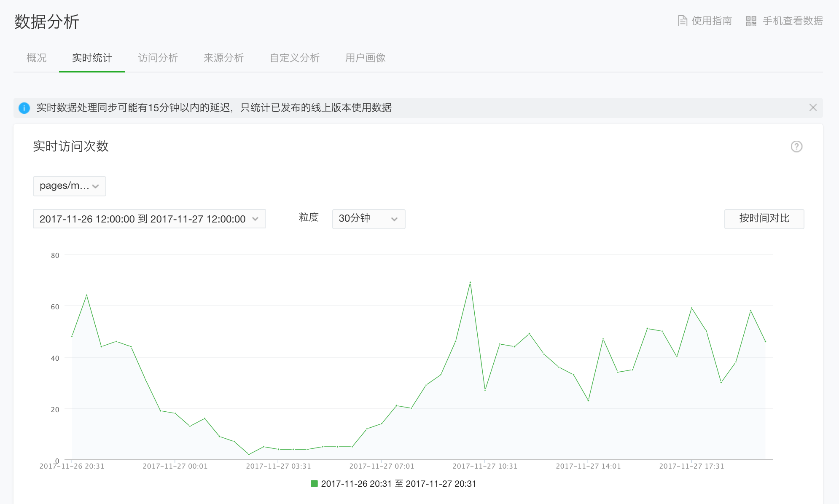Click the chevron on the date range picker
Image resolution: width=839 pixels, height=504 pixels.
(255, 219)
